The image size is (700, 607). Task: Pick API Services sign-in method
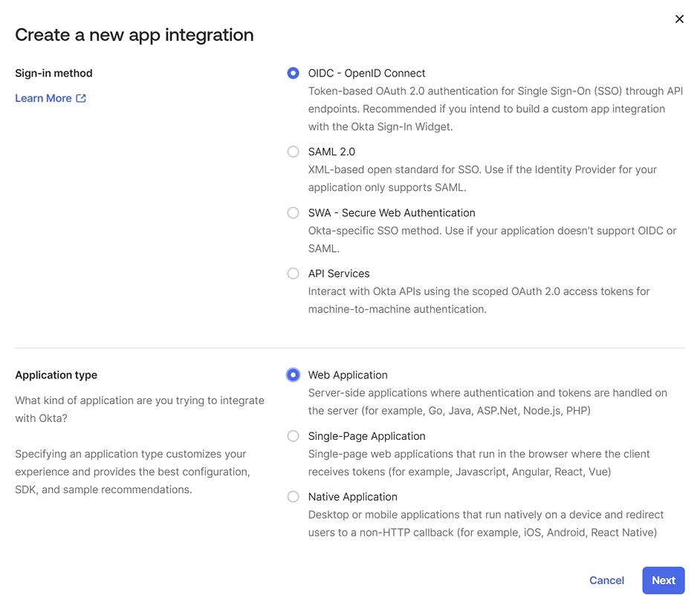click(x=294, y=273)
